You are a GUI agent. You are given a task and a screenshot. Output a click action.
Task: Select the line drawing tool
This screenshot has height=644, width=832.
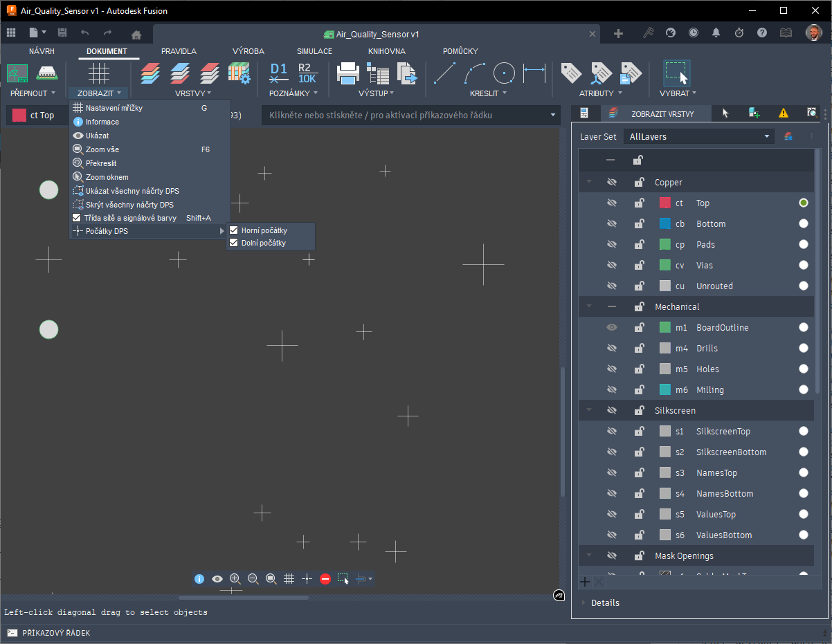444,72
